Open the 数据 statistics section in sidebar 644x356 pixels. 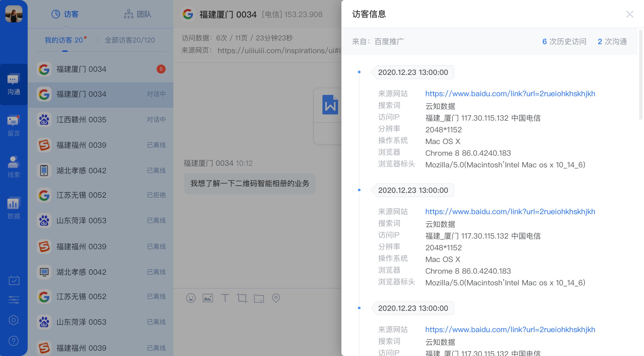pyautogui.click(x=14, y=208)
